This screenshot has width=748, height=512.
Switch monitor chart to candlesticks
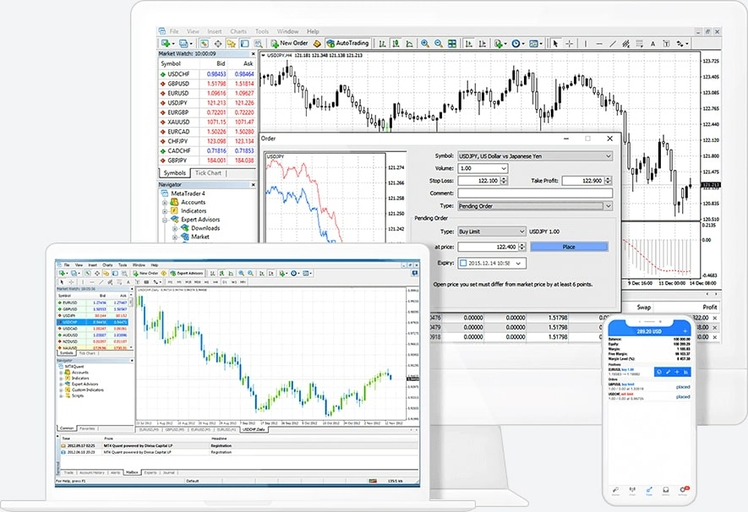tap(396, 43)
